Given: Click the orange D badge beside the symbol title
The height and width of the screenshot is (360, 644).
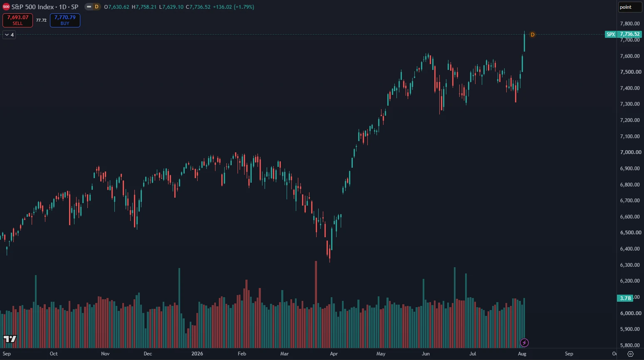Looking at the screenshot, I should (97, 7).
